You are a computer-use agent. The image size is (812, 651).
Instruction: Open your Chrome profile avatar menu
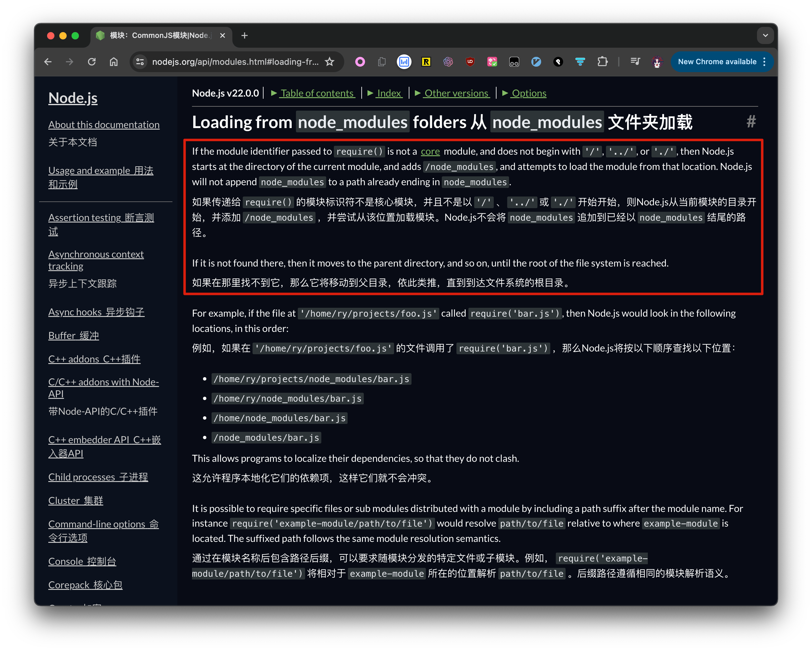(657, 62)
